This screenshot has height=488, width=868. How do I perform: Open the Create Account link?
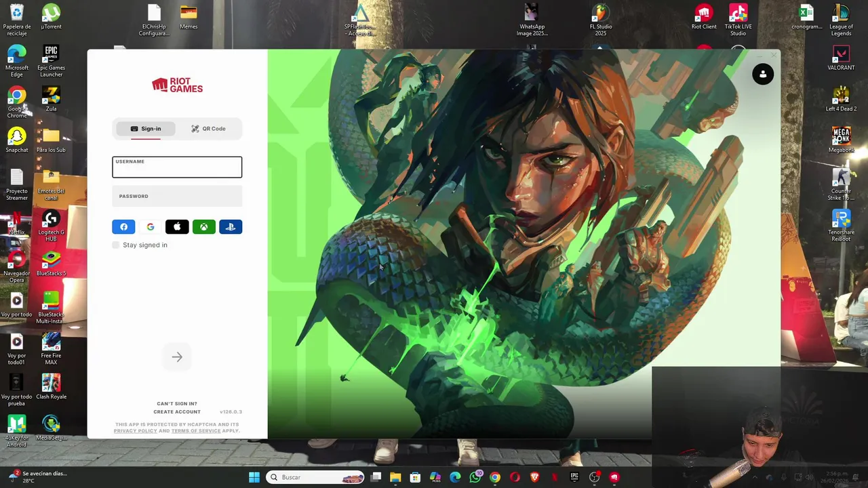coord(177,412)
